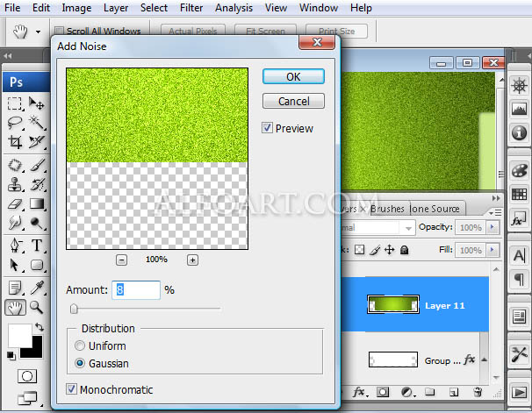Select the Dodge tool

[x=36, y=223]
